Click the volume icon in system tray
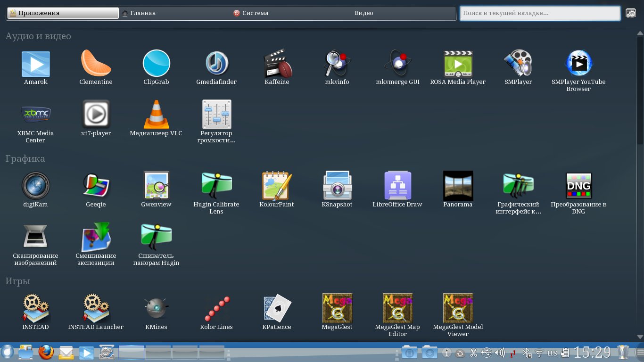The width and height of the screenshot is (644, 362). tap(500, 353)
